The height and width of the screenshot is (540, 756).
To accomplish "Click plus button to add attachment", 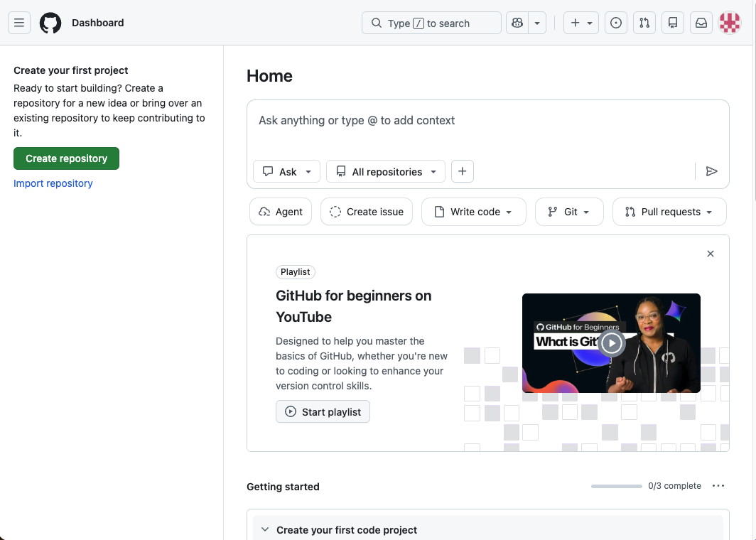I will (463, 171).
